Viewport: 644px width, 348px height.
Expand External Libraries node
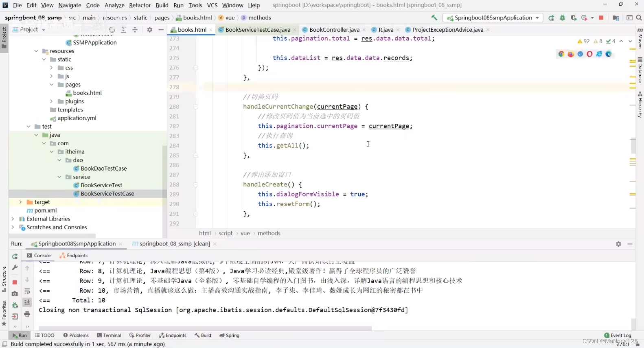click(13, 219)
